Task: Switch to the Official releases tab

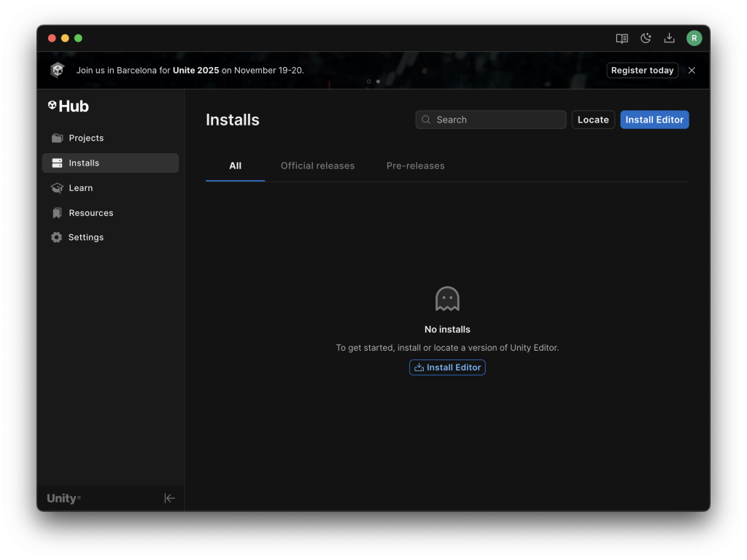Action: [x=318, y=166]
